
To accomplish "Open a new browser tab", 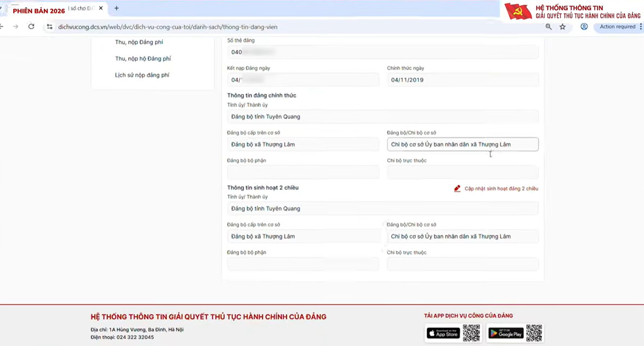I will (116, 8).
